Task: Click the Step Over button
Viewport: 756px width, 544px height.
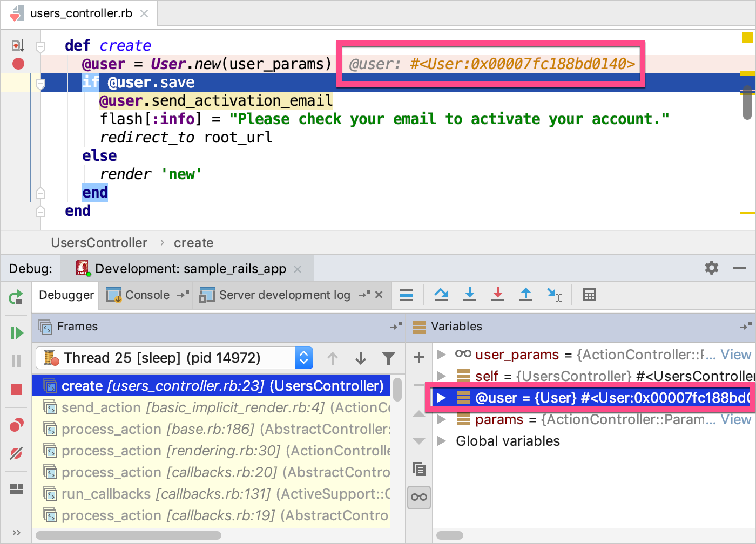Action: [x=442, y=295]
